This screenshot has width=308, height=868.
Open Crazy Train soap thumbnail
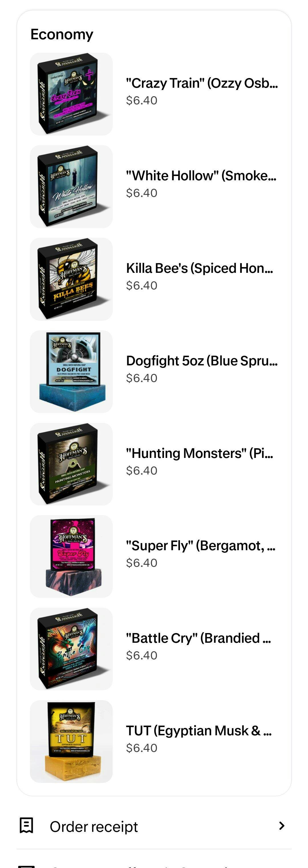(71, 94)
